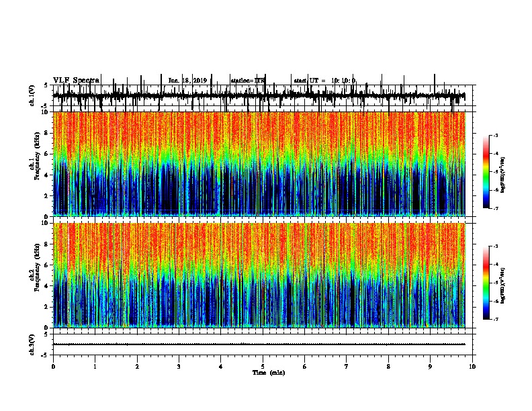This screenshot has width=532, height=411.
Task: Click the "-3" label on ch.2 color bar
Action: [495, 246]
